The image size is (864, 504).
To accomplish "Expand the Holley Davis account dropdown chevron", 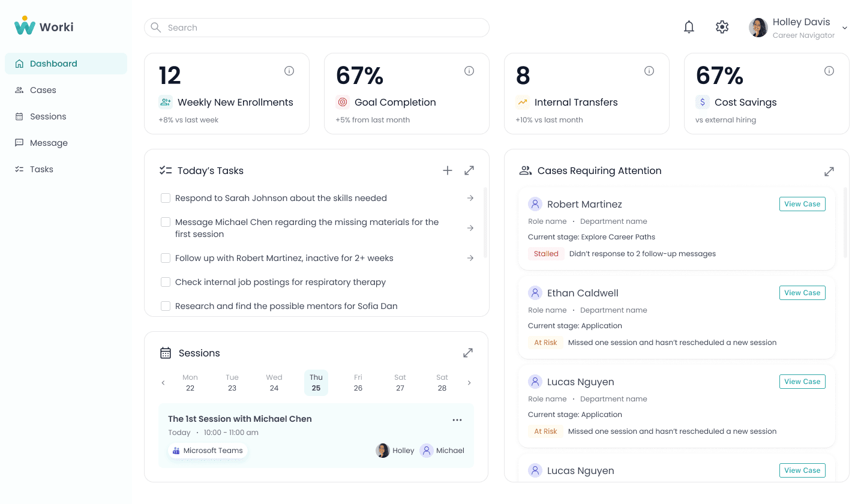I will pyautogui.click(x=845, y=28).
